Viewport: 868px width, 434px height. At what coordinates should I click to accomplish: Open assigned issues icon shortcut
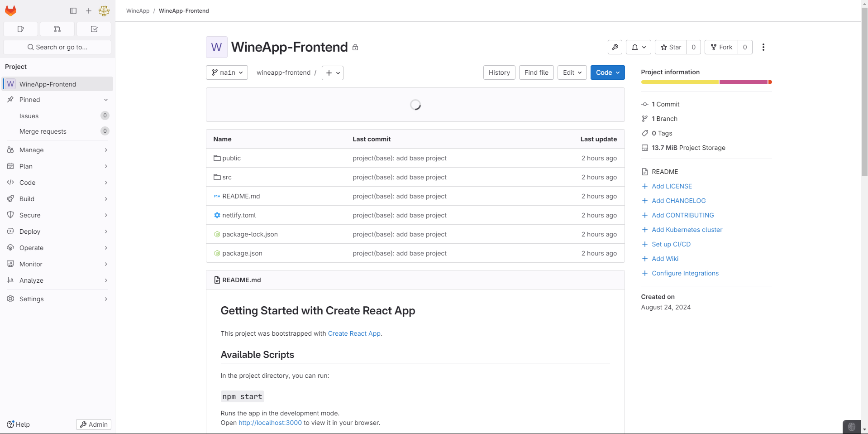(x=20, y=29)
